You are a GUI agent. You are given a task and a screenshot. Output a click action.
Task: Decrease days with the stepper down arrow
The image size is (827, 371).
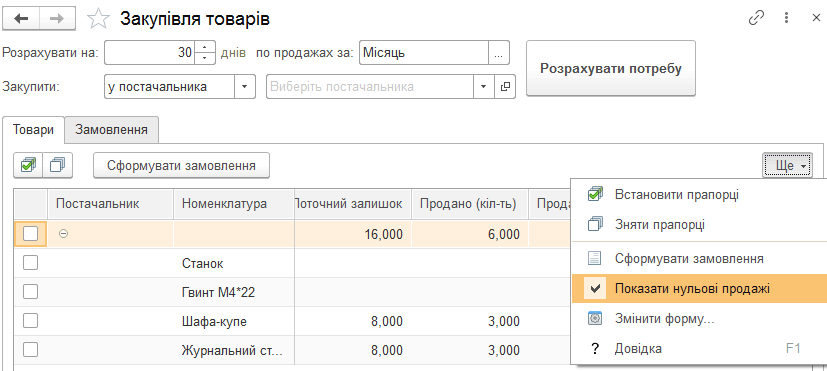[205, 59]
